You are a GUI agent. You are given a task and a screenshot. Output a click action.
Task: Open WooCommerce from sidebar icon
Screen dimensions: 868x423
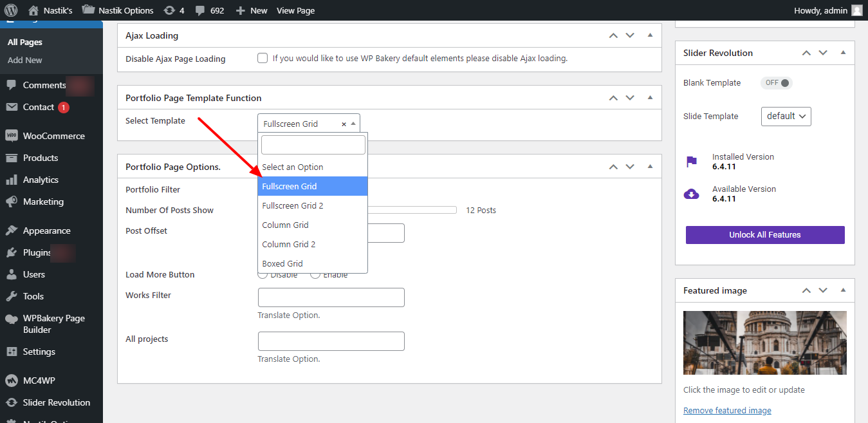click(11, 136)
